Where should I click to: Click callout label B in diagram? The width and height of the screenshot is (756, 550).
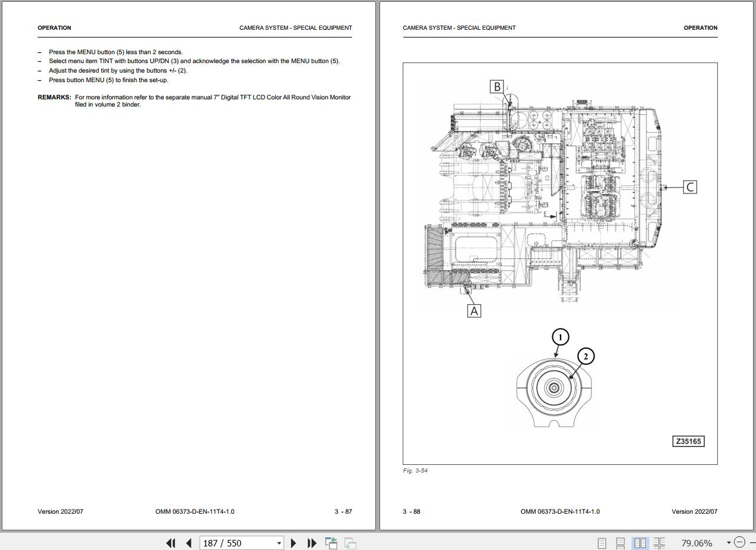pos(497,86)
